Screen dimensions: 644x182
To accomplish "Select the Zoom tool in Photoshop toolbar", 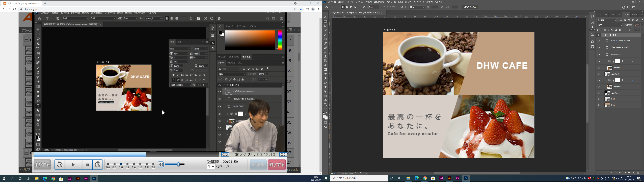I will [x=326, y=104].
